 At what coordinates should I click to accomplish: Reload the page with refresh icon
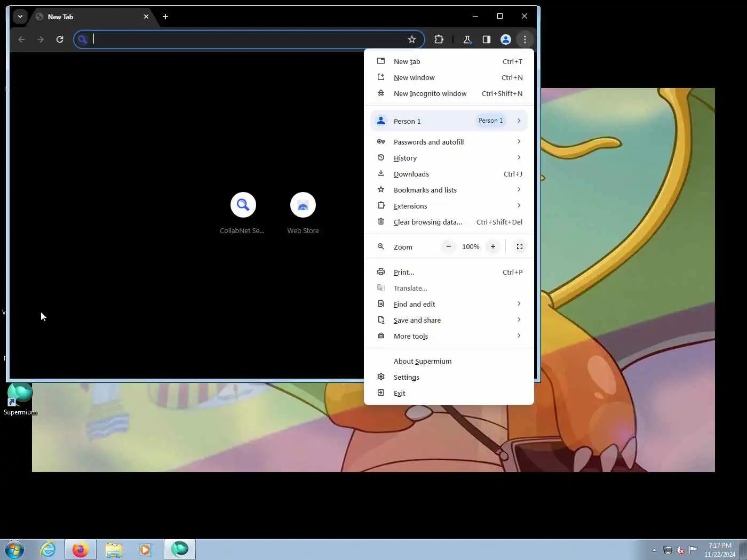[x=60, y=39]
